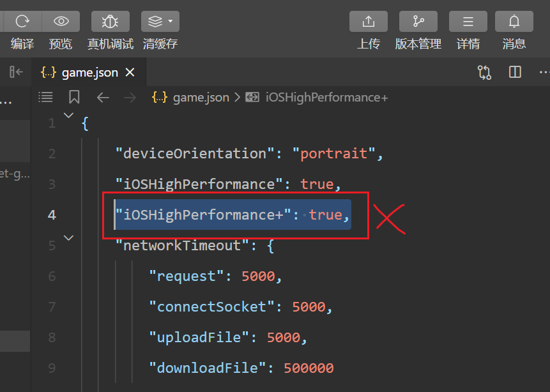
Task: Open preview with the eye icon
Action: [61, 22]
